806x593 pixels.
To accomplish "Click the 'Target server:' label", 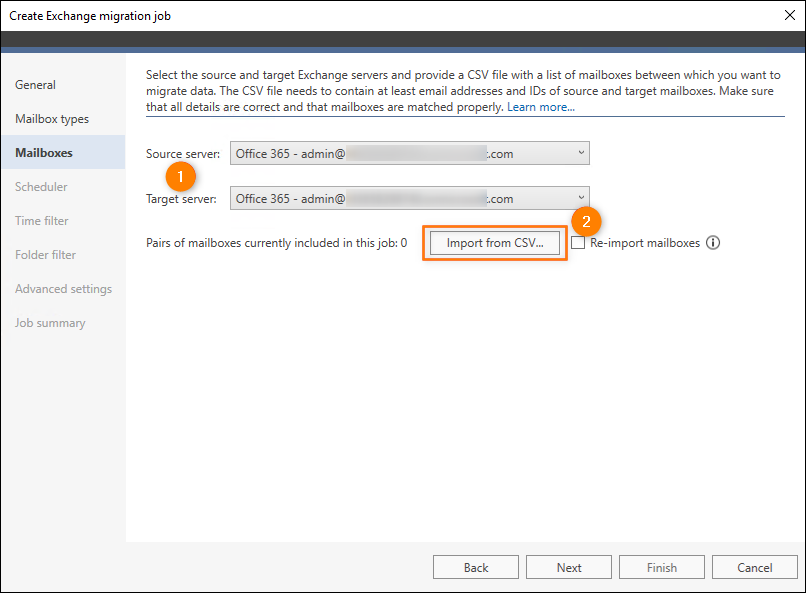I will (x=181, y=199).
